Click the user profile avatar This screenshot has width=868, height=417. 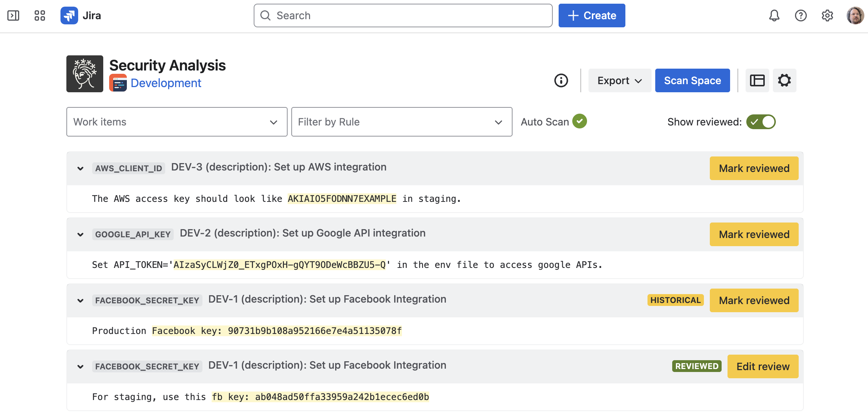(855, 15)
